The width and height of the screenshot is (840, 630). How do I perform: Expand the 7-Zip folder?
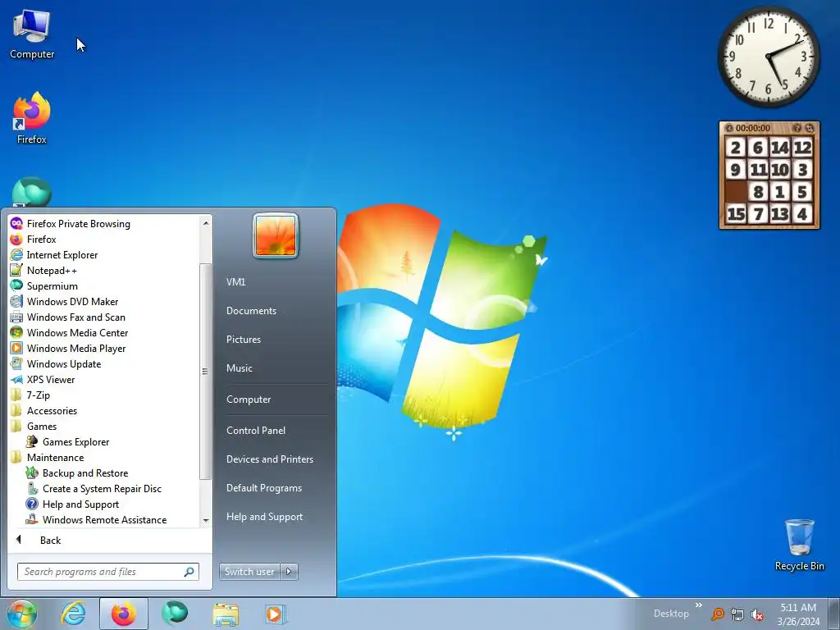(104, 395)
